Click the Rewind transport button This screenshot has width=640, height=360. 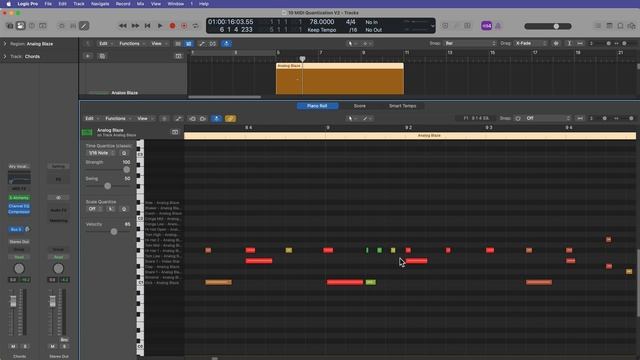pyautogui.click(x=122, y=26)
